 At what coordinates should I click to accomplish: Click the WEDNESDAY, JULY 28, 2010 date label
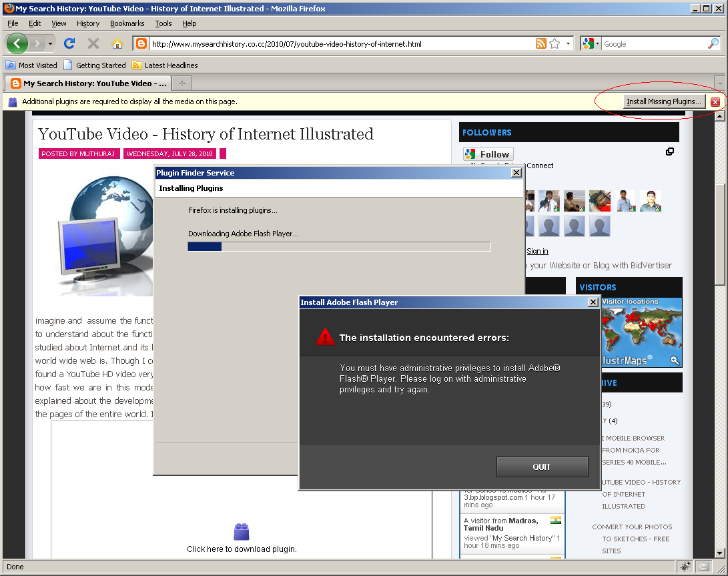(x=169, y=154)
